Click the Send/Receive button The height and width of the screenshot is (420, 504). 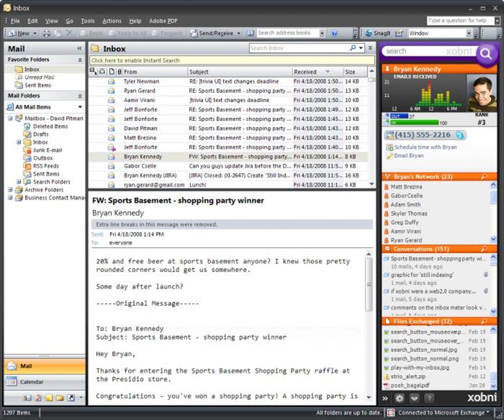coord(212,33)
